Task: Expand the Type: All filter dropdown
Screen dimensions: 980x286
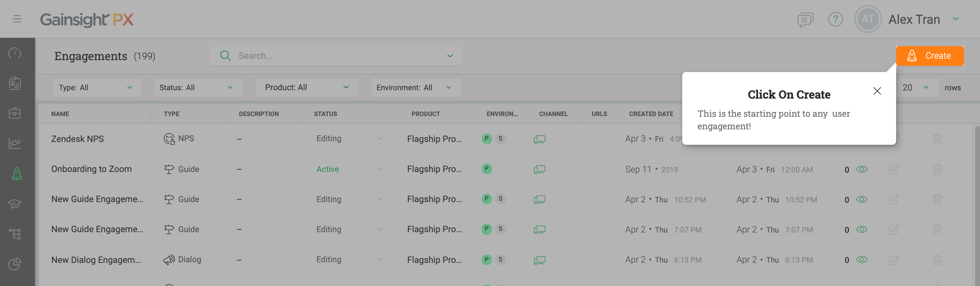Action: click(98, 88)
